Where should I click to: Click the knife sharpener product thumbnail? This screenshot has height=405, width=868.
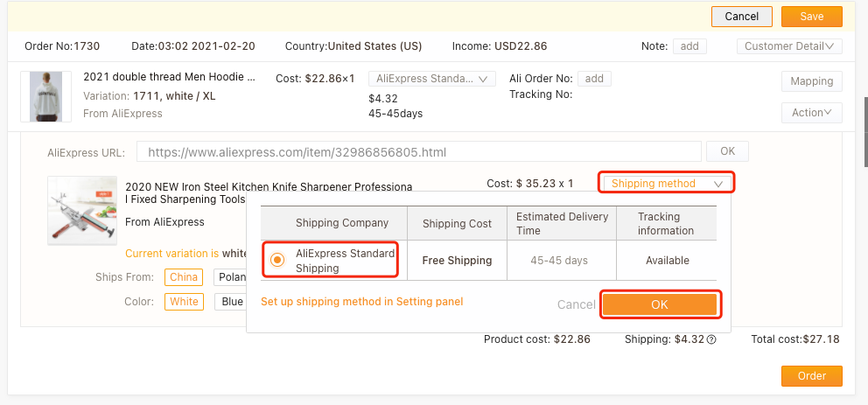click(x=82, y=210)
